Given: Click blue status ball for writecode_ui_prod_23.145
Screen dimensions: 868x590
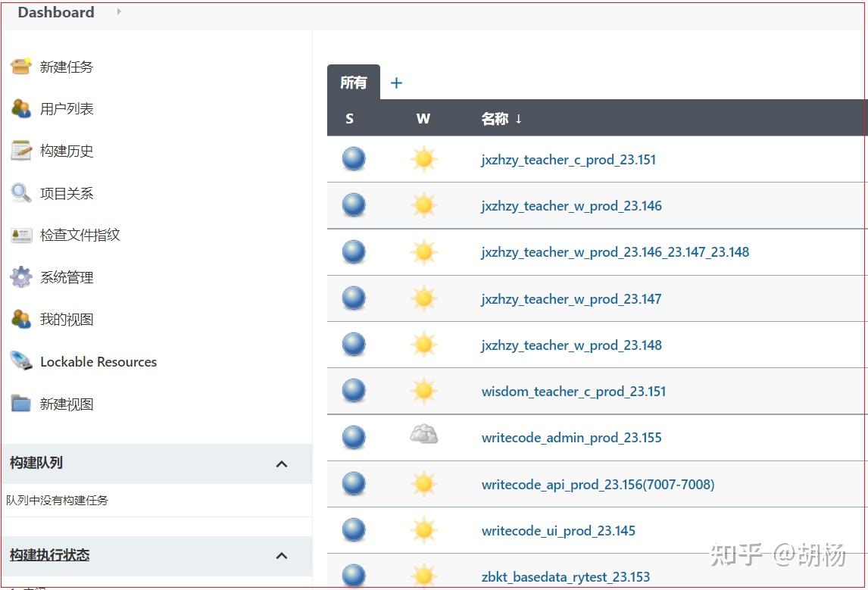Looking at the screenshot, I should click(x=354, y=530).
